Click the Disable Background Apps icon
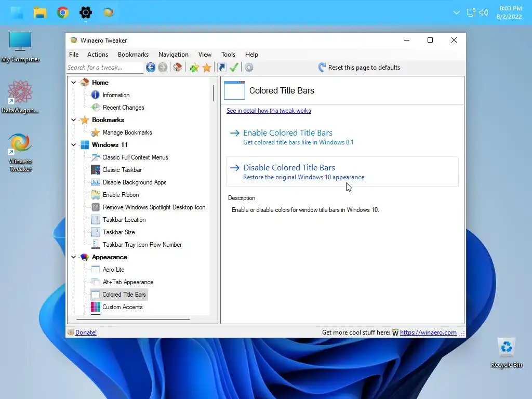This screenshot has width=532, height=399. (x=96, y=182)
